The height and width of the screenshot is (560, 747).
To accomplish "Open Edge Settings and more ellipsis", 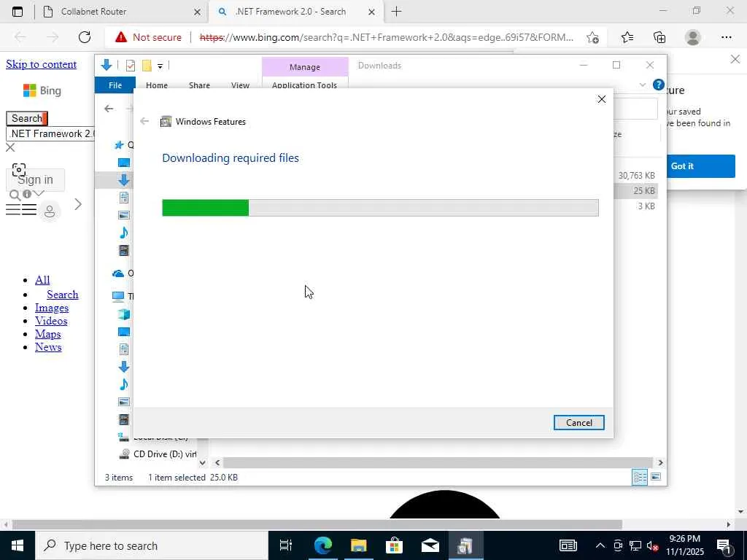I will coord(726,37).
